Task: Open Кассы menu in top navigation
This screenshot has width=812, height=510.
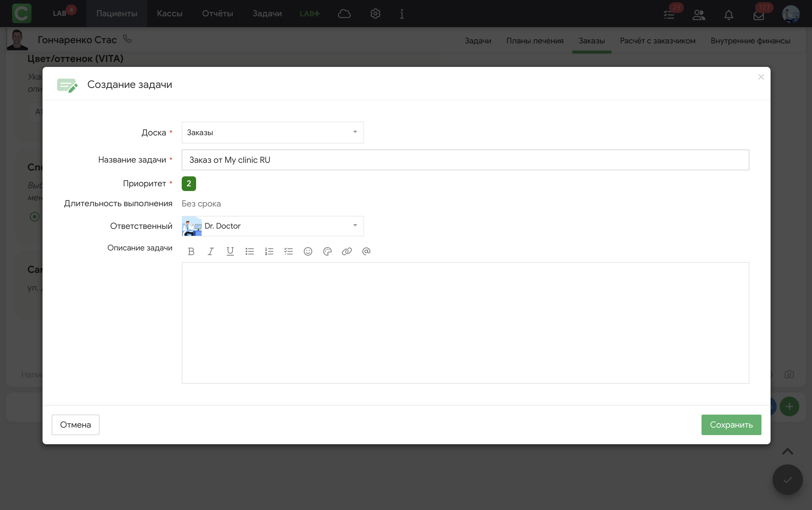Action: pyautogui.click(x=170, y=14)
